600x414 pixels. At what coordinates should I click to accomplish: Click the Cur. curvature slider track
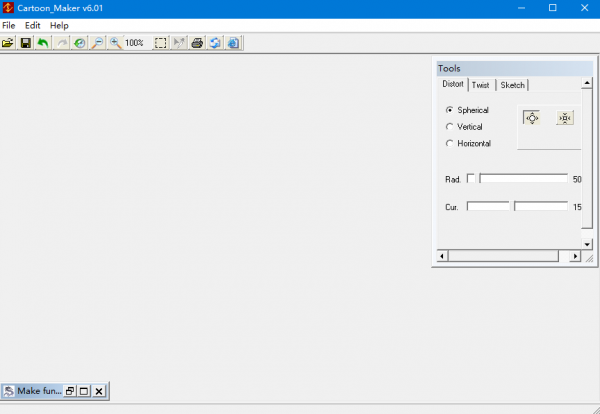[x=517, y=206]
